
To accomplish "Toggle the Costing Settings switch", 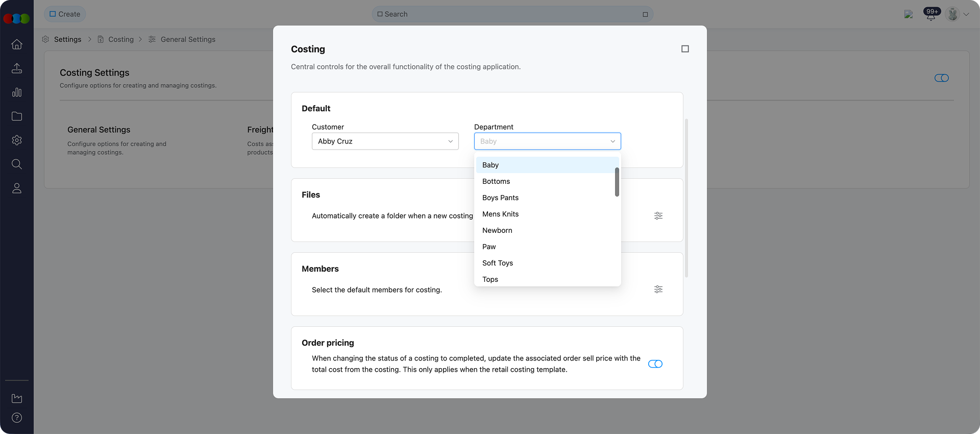I will (x=941, y=78).
